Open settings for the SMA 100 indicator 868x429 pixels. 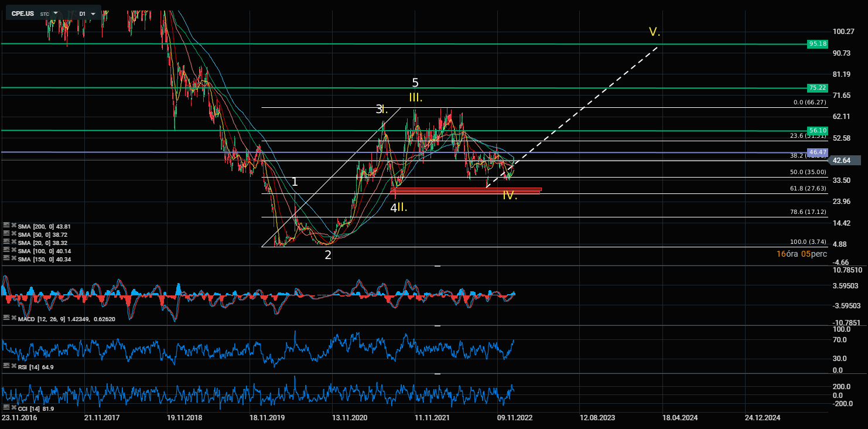click(6, 250)
